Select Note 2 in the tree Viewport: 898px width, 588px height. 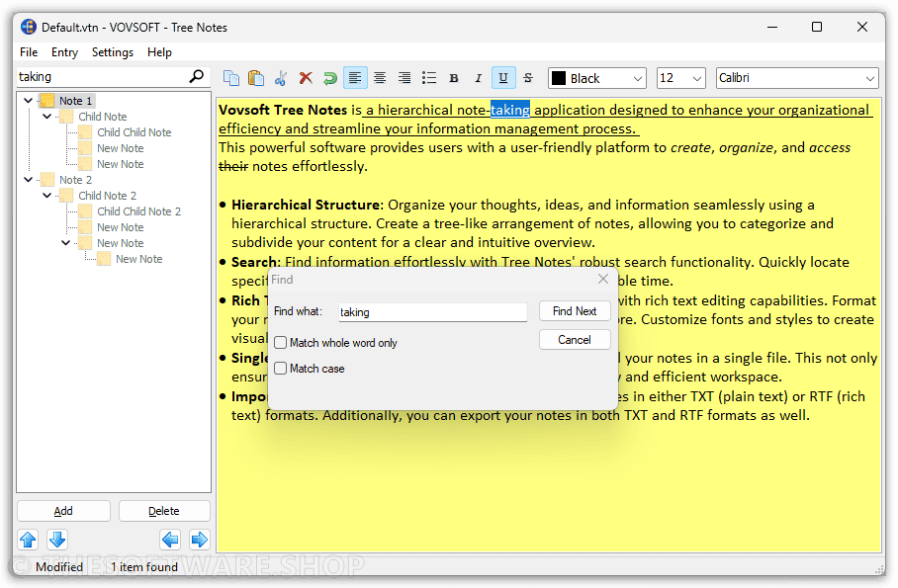75,180
